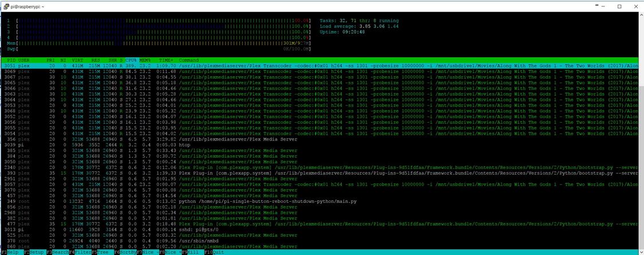The height and width of the screenshot is (255, 644).
Task: Click the 'Load average: 3.85 3.06 1.64' line
Action: tap(359, 26)
